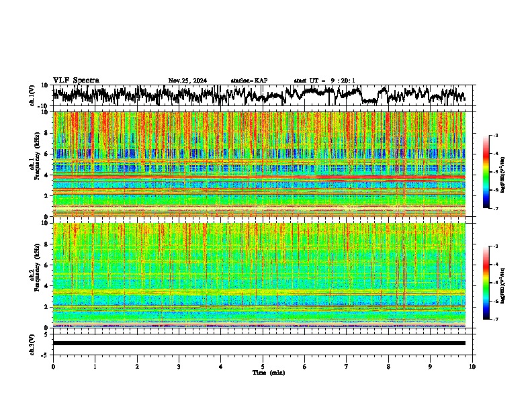
Task: Click the time axis tick label "1"
Action: click(95, 367)
